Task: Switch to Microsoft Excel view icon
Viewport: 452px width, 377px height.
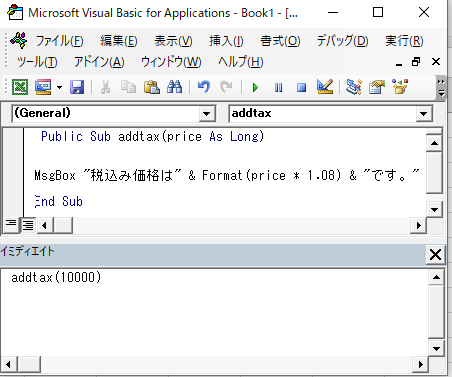Action: coord(20,87)
